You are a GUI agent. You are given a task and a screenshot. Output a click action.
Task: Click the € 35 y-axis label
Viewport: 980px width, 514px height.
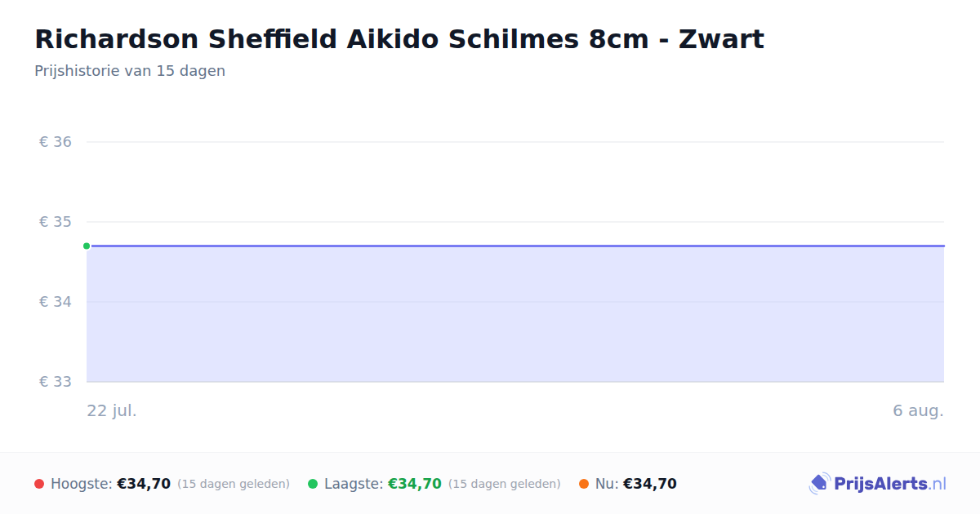click(56, 222)
